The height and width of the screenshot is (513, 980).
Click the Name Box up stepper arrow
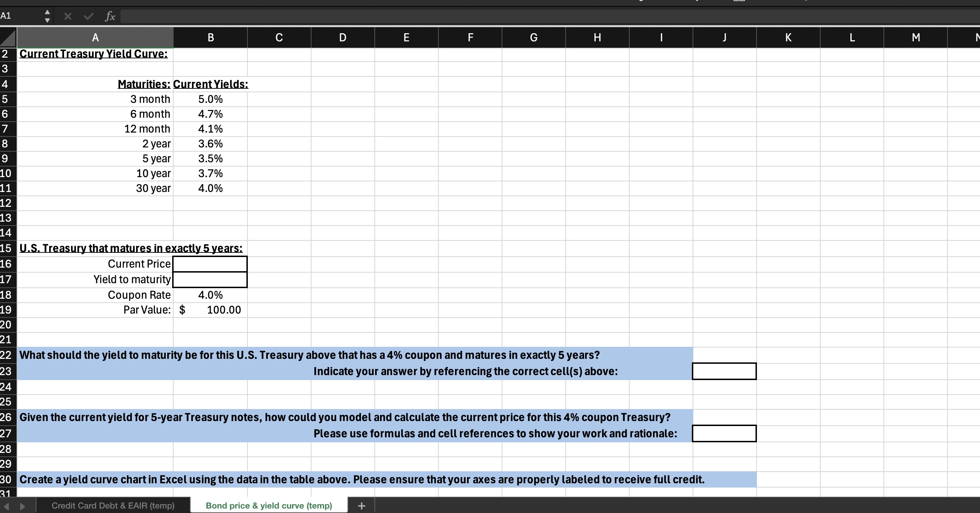coord(47,12)
